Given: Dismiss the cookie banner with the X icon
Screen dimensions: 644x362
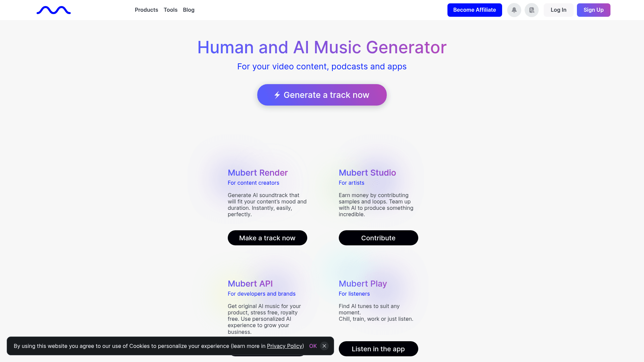Looking at the screenshot, I should [x=324, y=346].
